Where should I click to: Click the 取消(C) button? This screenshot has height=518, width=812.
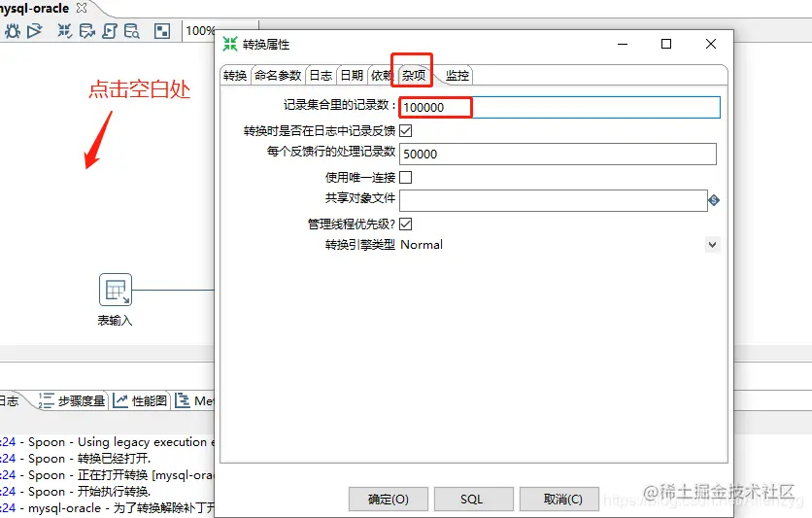tap(559, 500)
